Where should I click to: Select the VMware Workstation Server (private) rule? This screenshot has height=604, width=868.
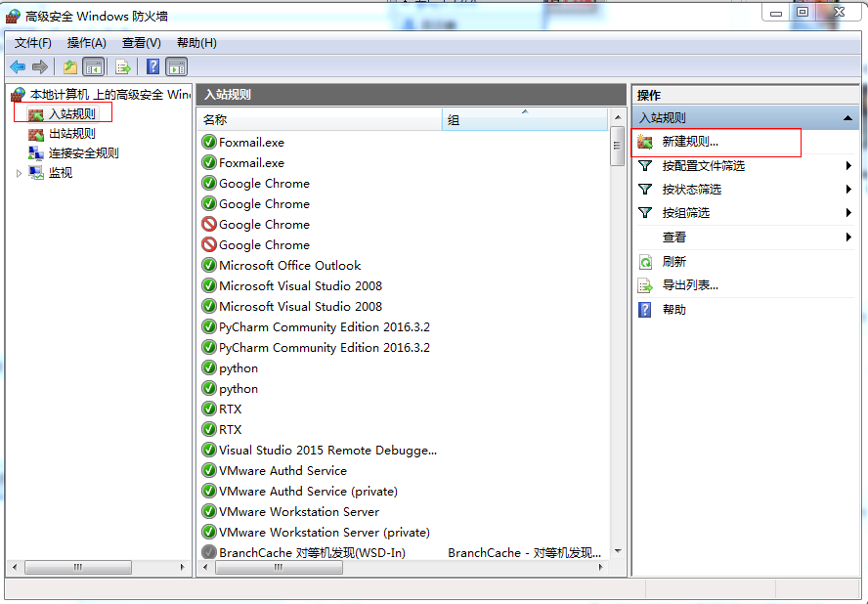[x=324, y=532]
